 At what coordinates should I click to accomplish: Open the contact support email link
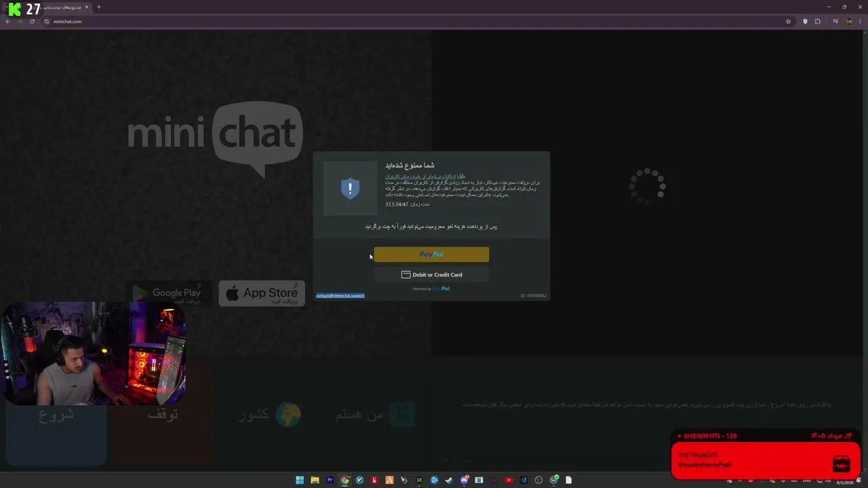340,296
